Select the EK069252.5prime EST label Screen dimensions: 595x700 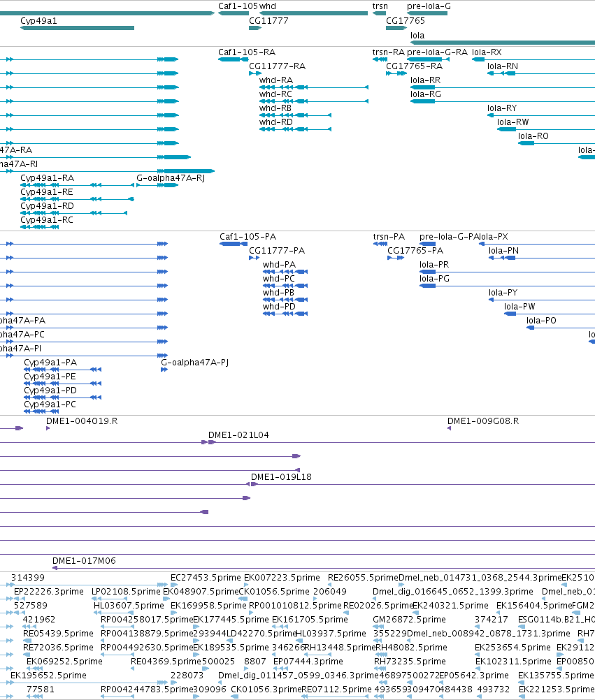(x=65, y=662)
